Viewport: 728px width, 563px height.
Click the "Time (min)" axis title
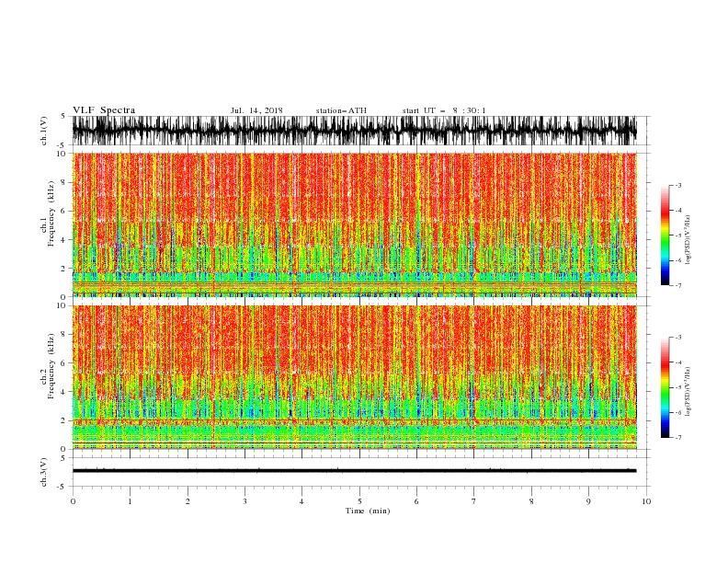pyautogui.click(x=368, y=511)
